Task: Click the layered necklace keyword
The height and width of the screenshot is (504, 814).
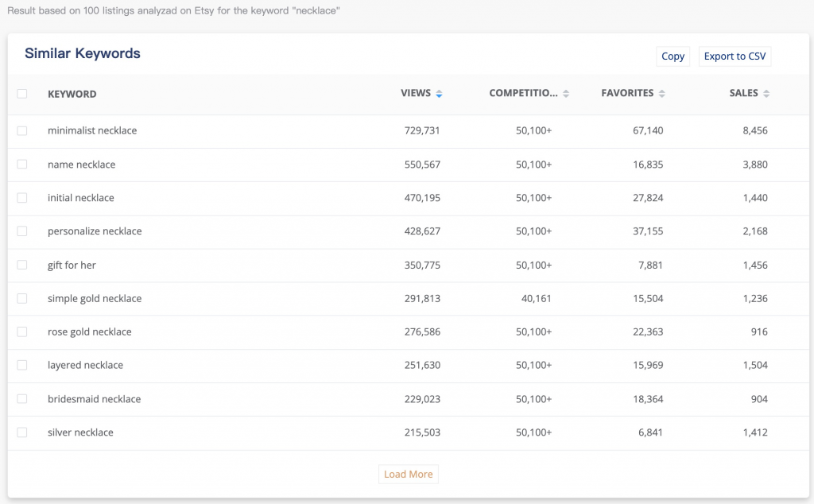Action: [85, 365]
